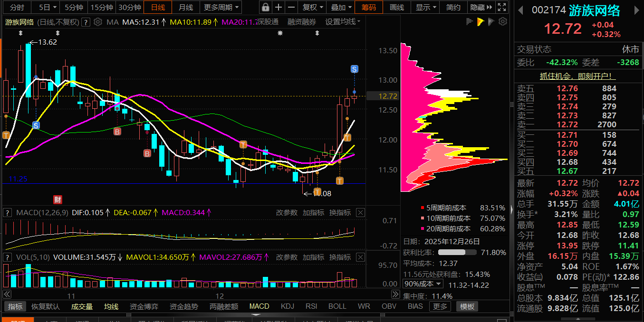Open the 5日 period dropdown
The height and width of the screenshot is (322, 644).
coord(48,7)
